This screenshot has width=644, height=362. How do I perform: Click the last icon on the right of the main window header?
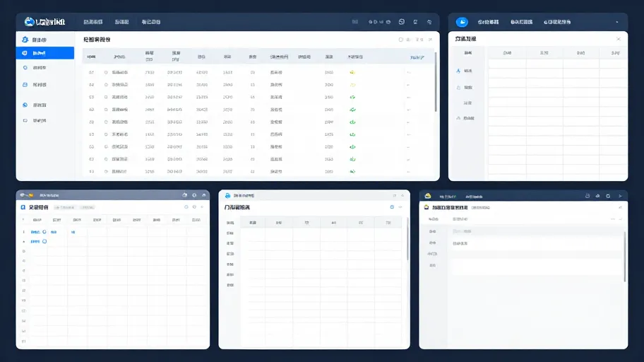point(429,22)
